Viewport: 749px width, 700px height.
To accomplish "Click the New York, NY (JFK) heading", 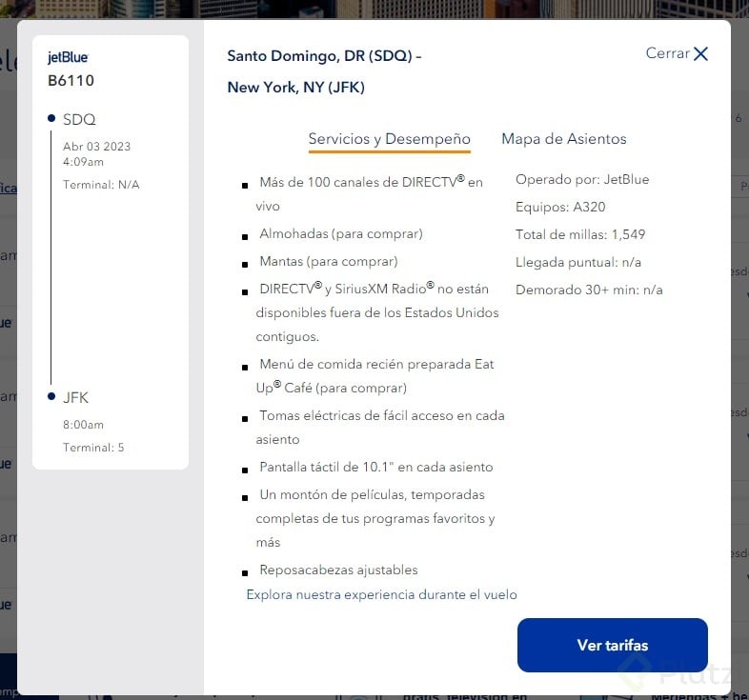I will pos(295,88).
